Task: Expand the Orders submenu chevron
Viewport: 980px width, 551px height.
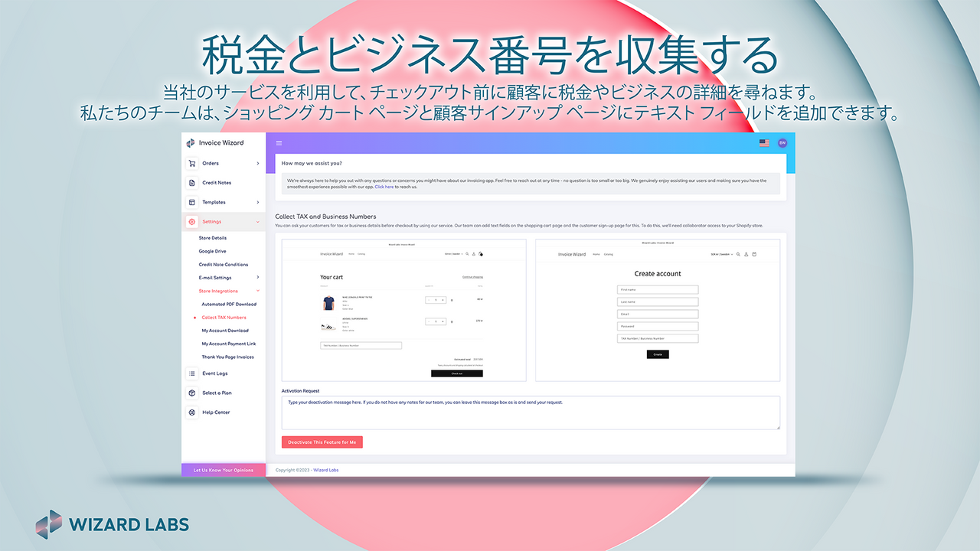Action: (x=258, y=163)
